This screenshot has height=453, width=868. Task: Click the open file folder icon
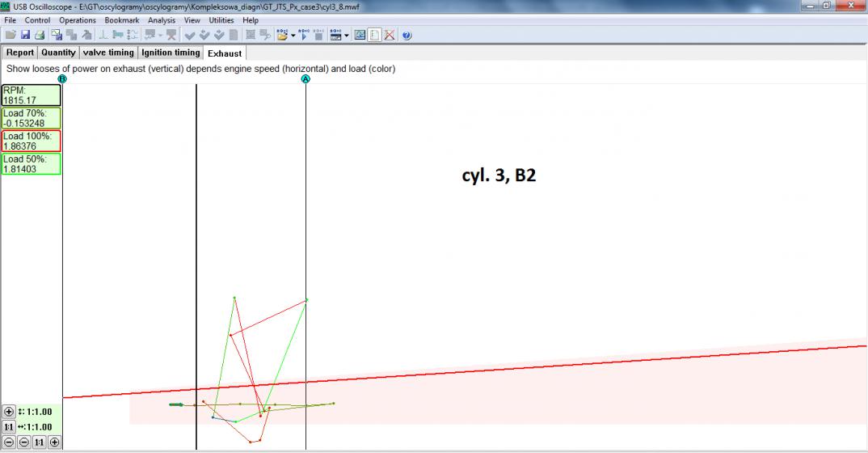click(x=10, y=35)
